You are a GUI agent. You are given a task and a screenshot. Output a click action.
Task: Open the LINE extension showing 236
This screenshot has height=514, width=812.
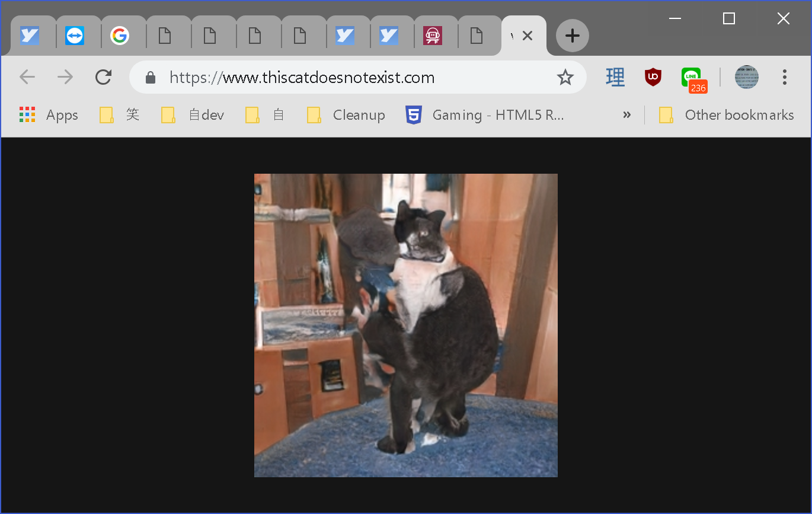(x=692, y=78)
